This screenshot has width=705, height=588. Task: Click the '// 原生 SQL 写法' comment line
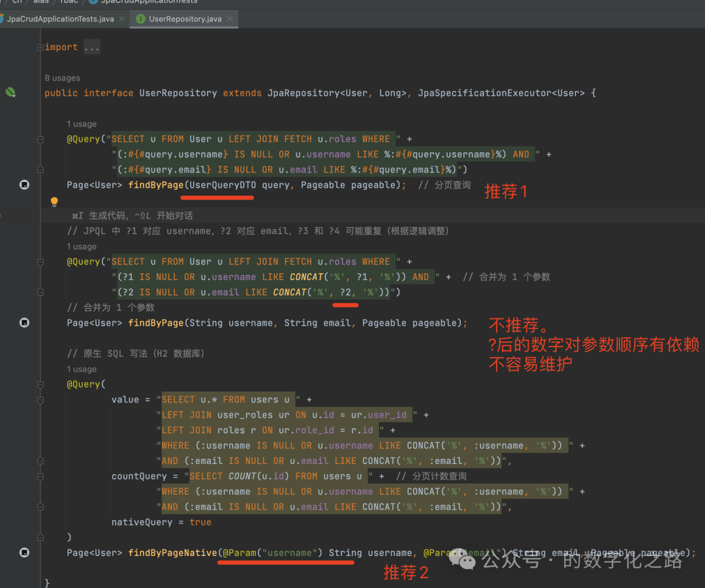click(136, 354)
